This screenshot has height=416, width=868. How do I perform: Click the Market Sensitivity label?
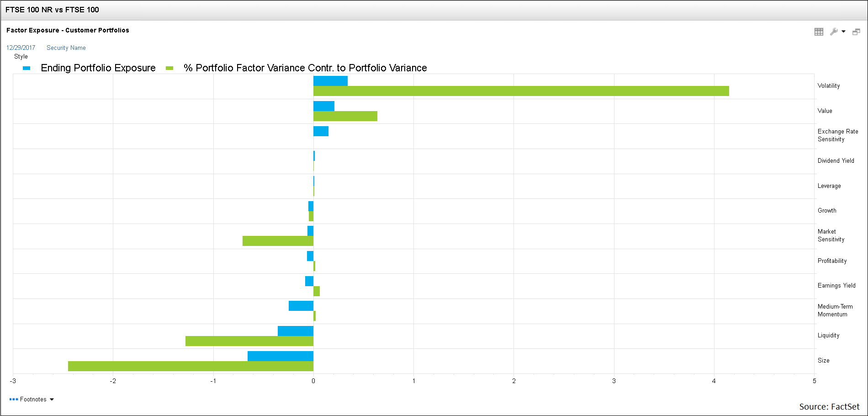(831, 235)
